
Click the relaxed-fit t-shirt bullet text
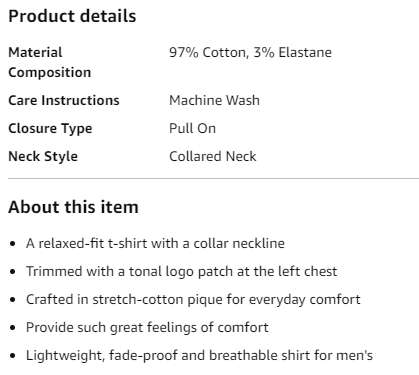point(155,243)
